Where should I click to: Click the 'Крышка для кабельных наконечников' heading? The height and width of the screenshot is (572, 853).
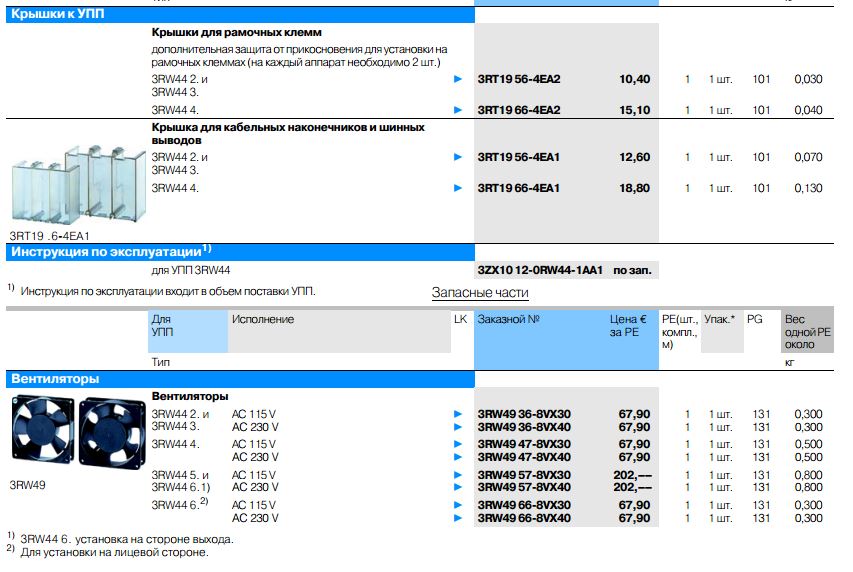(288, 134)
